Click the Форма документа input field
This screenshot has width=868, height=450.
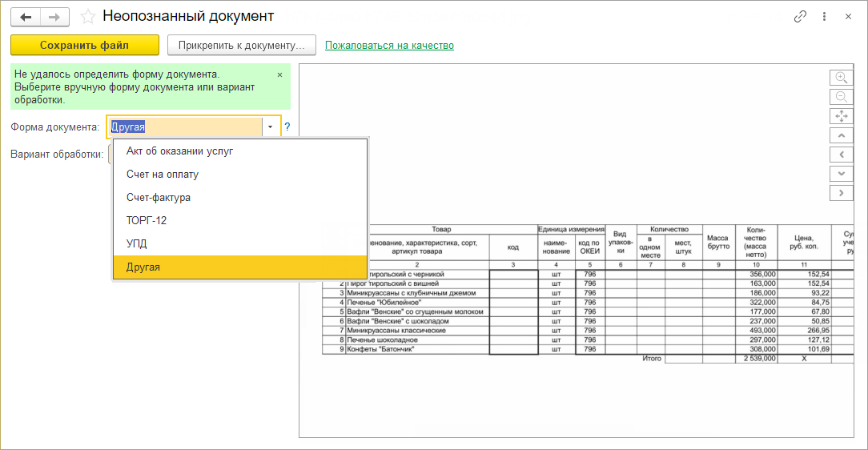pyautogui.click(x=185, y=127)
